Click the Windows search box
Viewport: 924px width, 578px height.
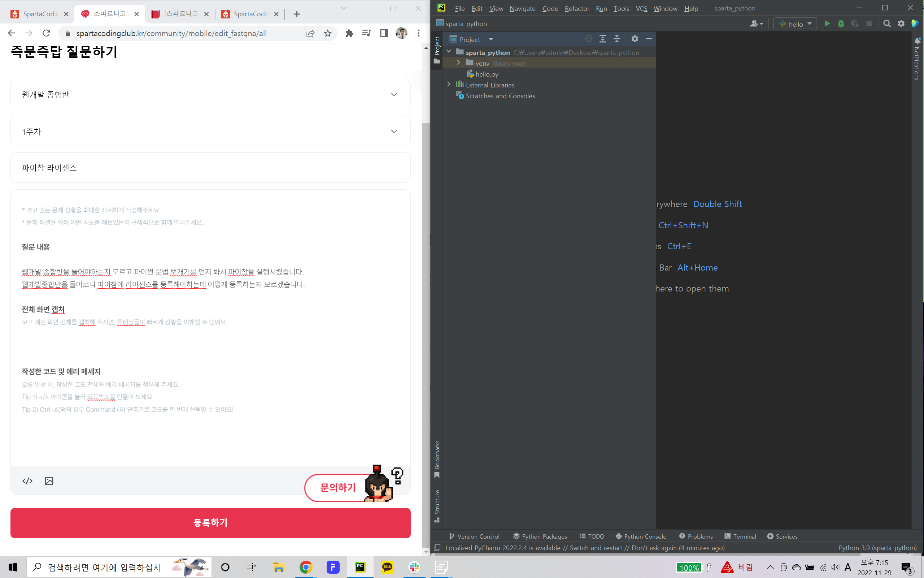pos(119,567)
